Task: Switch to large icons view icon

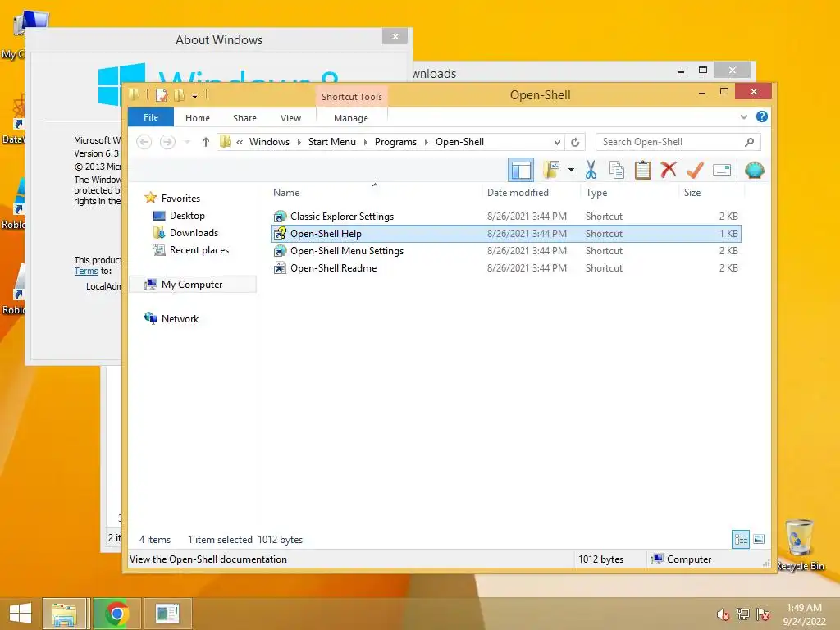Action: coord(759,540)
